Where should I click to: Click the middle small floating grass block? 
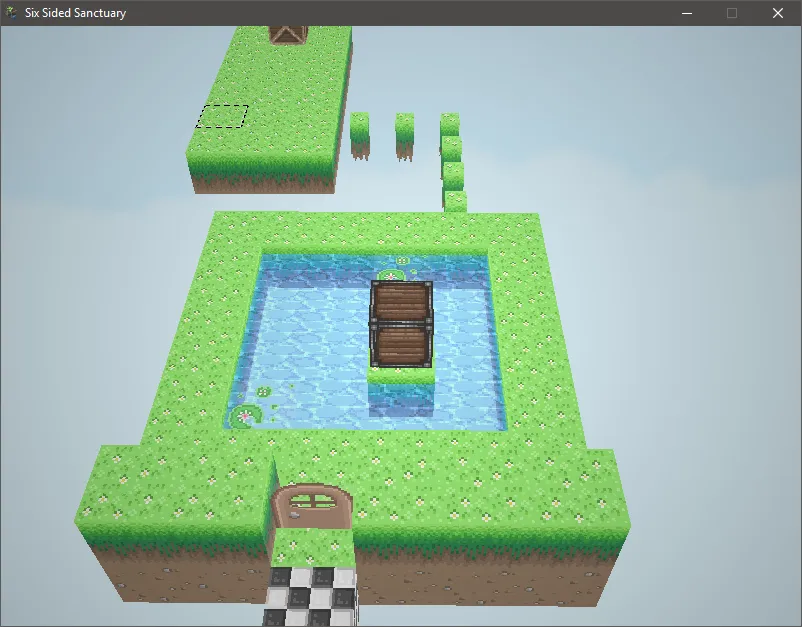click(x=404, y=129)
